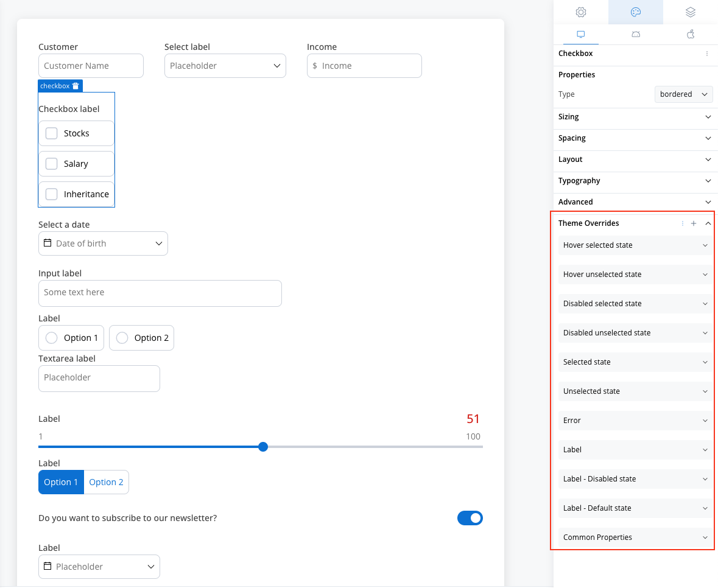Switch to Apple platform tab

691,34
